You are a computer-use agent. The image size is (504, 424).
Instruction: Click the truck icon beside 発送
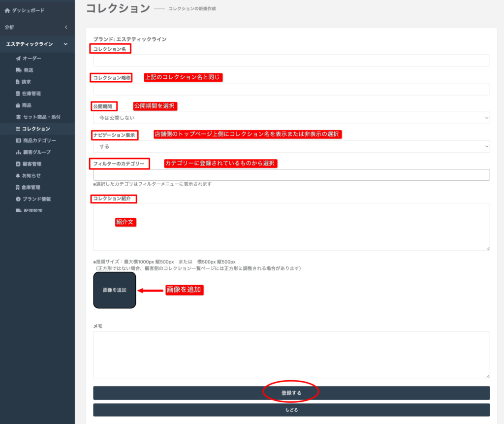pos(18,70)
